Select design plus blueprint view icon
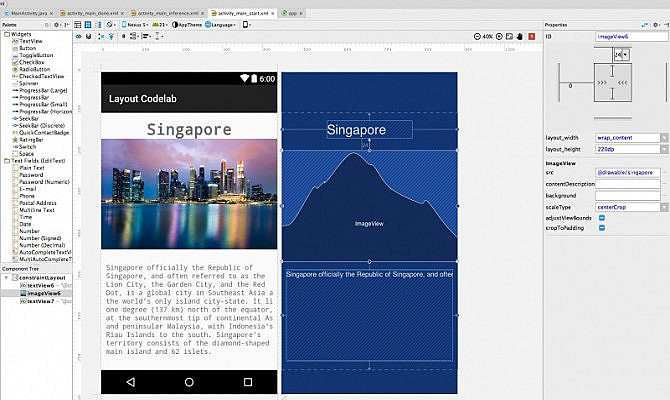The height and width of the screenshot is (400, 670). click(100, 25)
